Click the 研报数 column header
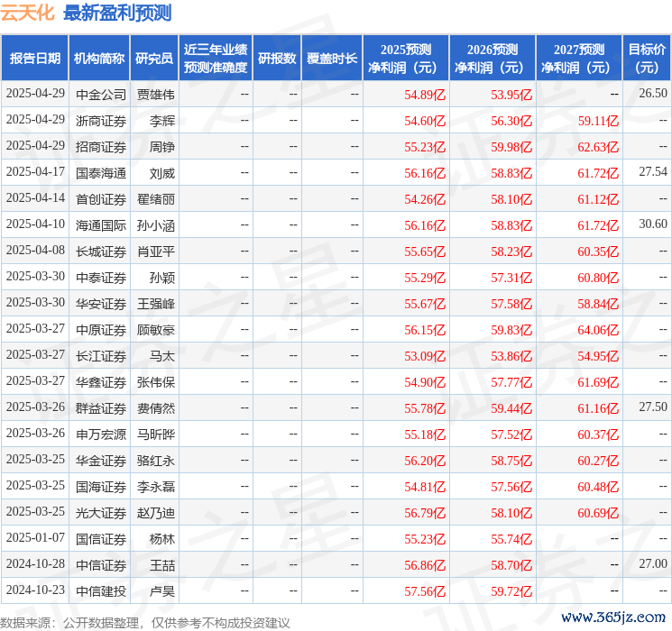Image resolution: width=672 pixels, height=631 pixels. pos(277,59)
